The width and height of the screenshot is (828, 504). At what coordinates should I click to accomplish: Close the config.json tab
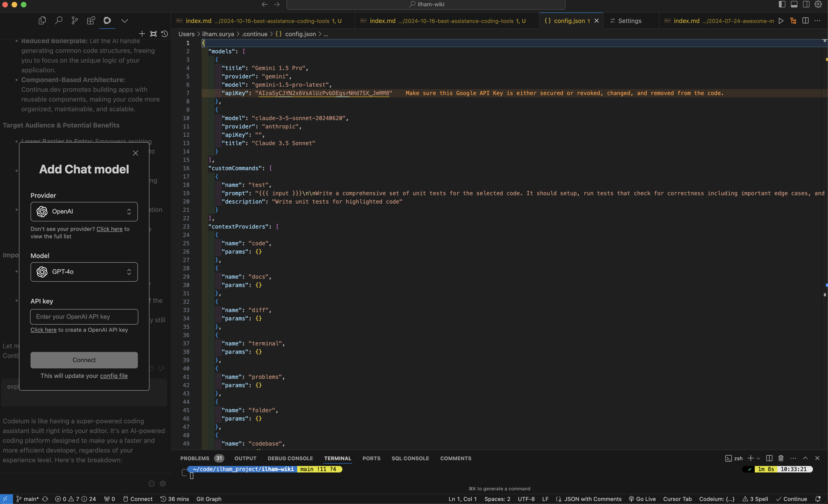(x=596, y=21)
